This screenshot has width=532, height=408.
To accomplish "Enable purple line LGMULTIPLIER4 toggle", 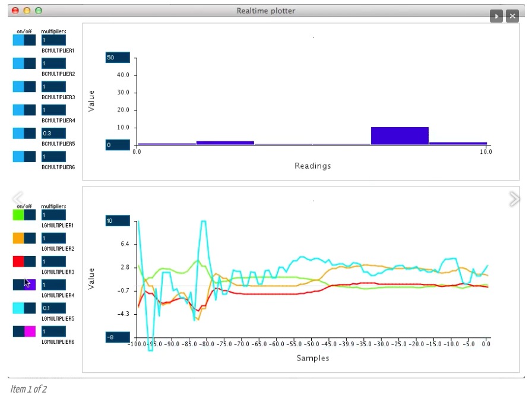I will tap(24, 285).
